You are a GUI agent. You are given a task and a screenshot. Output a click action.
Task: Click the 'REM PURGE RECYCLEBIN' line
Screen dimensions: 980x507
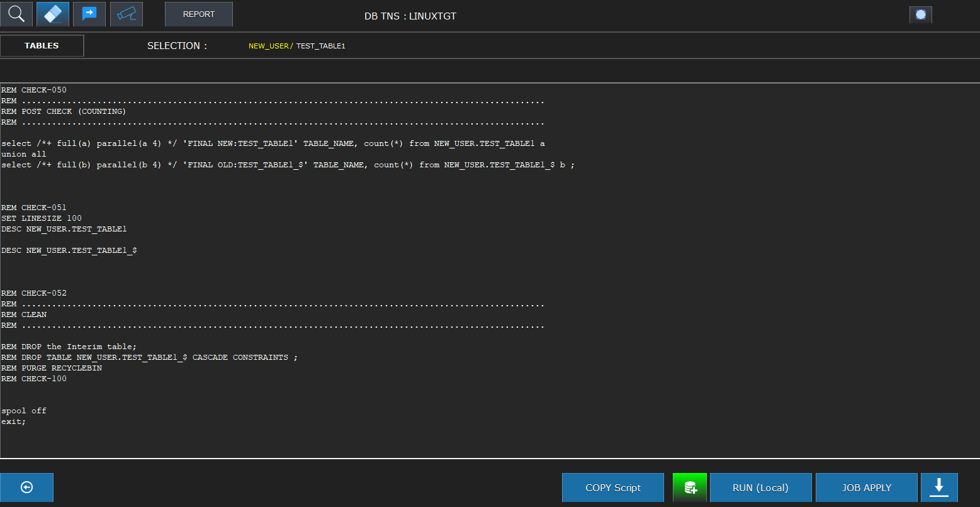pyautogui.click(x=52, y=368)
